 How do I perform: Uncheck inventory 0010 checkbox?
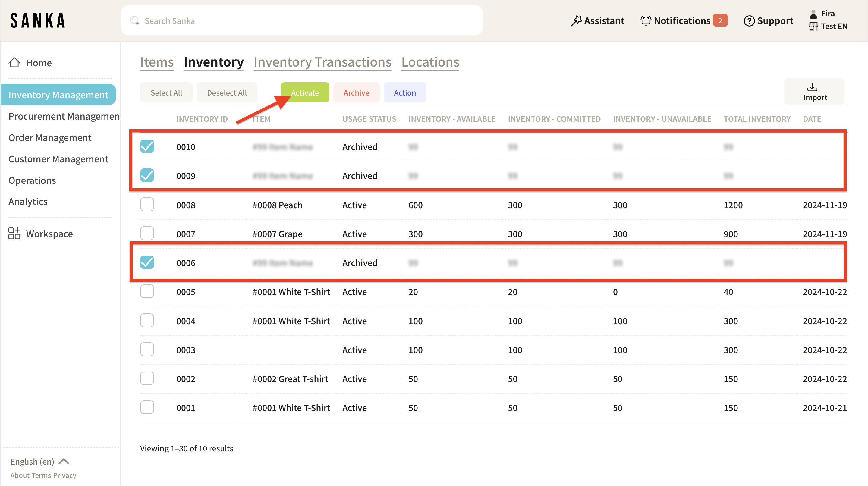pos(147,146)
